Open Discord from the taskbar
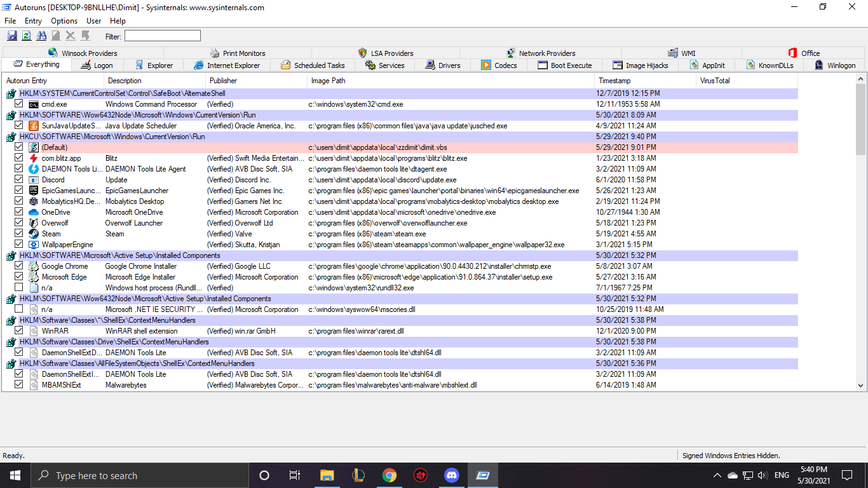 point(452,475)
